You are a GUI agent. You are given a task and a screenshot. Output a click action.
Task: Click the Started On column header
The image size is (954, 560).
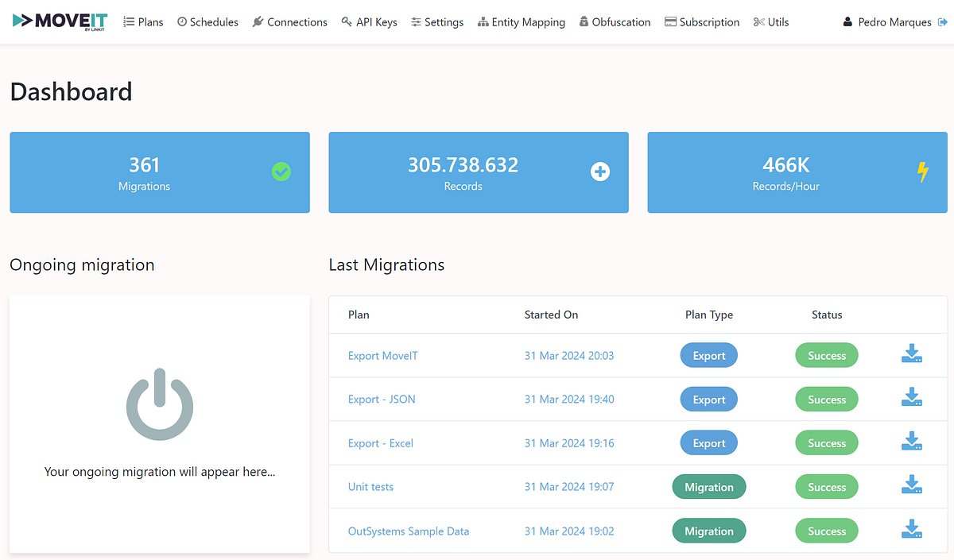point(551,315)
